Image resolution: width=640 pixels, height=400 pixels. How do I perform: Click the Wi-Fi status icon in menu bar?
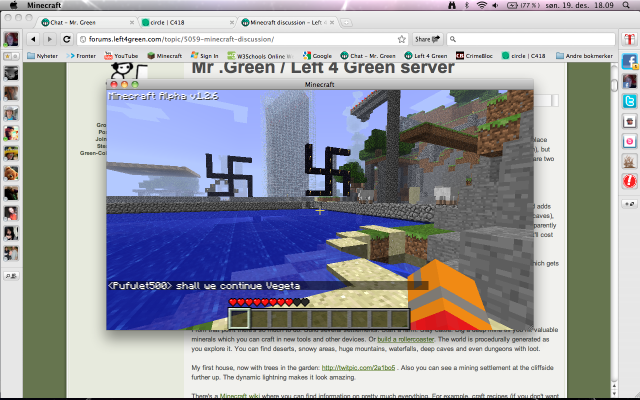click(x=482, y=5)
